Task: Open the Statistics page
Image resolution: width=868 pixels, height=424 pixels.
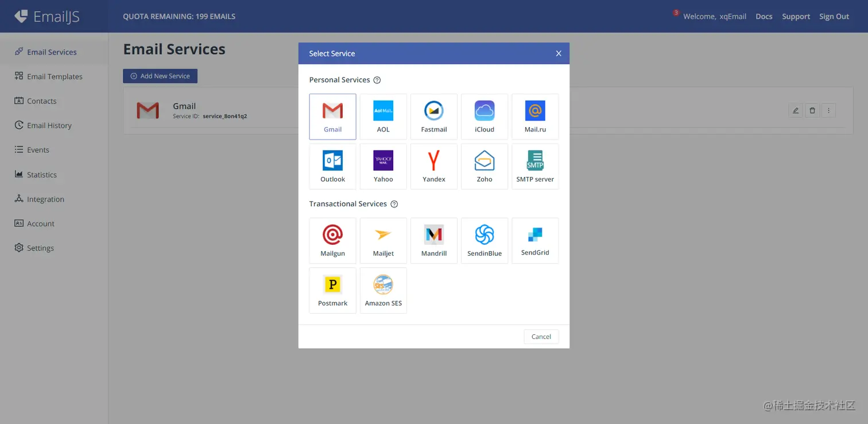Action: (54, 175)
